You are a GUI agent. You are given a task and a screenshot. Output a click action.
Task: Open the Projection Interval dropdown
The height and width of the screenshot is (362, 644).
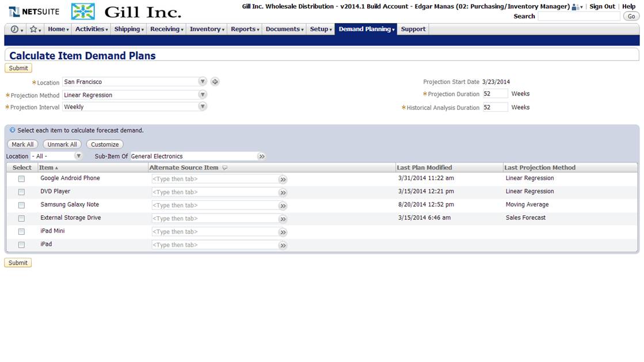202,106
